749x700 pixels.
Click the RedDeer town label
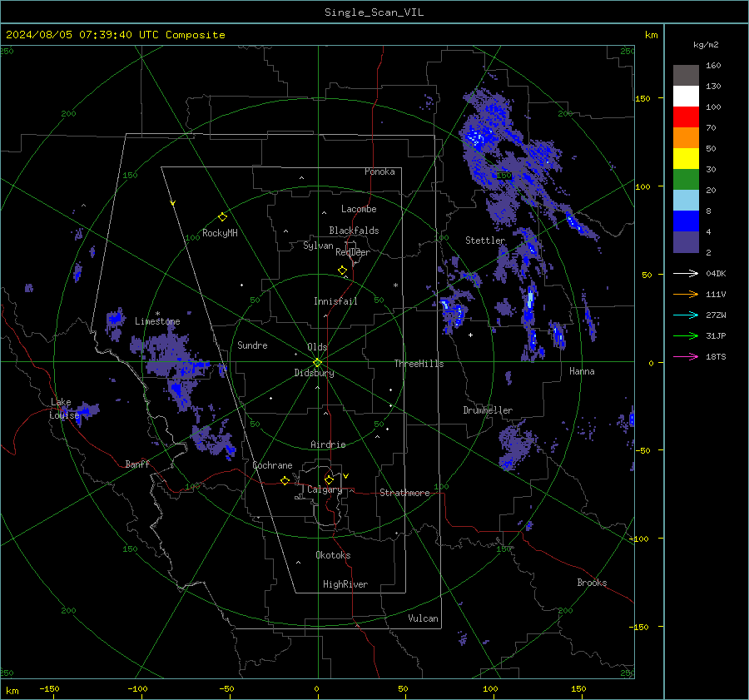(x=353, y=252)
